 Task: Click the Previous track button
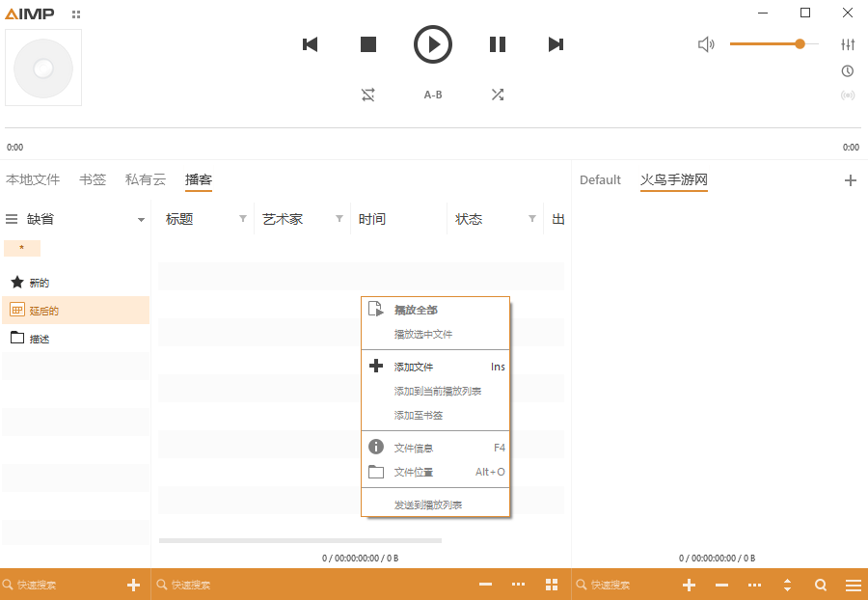click(310, 44)
